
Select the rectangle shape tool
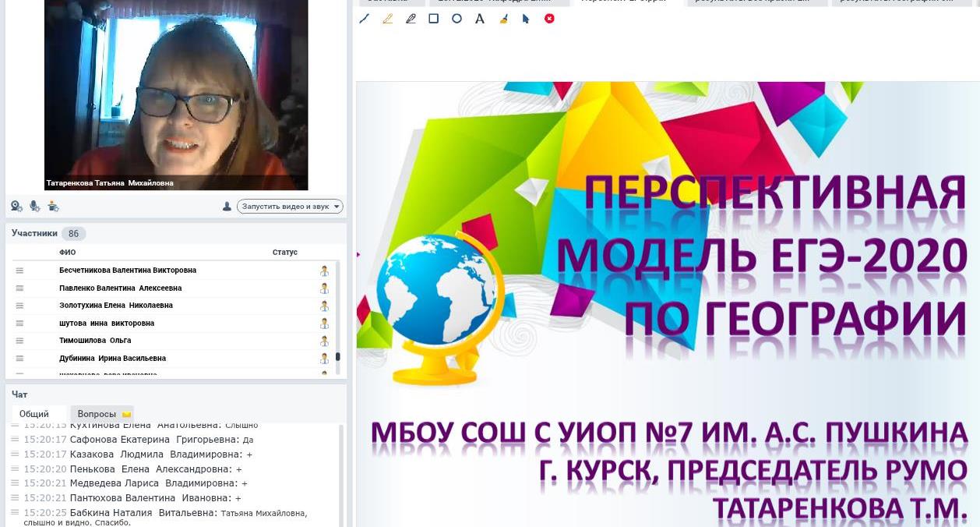[434, 19]
